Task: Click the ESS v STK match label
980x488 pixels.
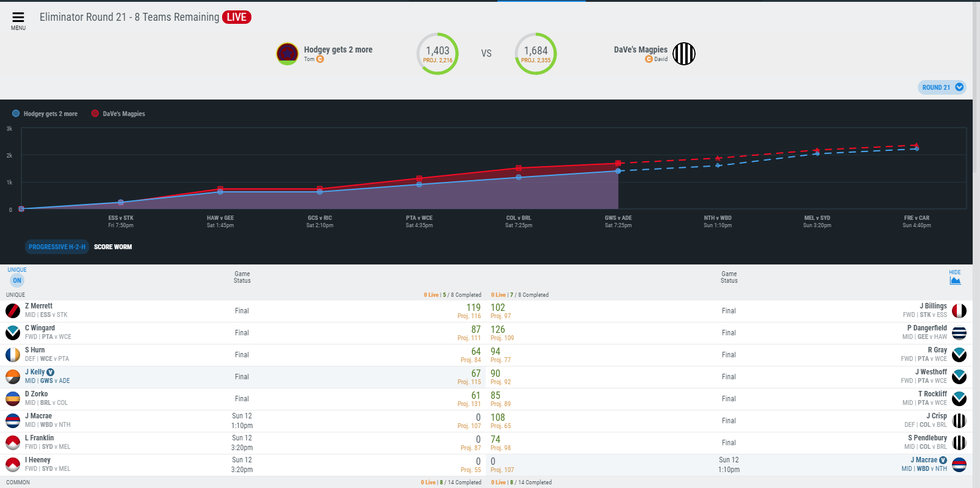Action: tap(121, 218)
